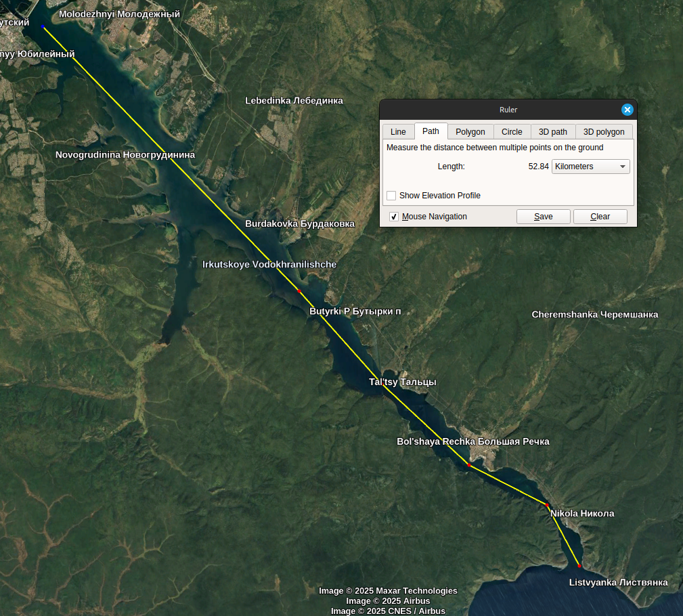The width and height of the screenshot is (683, 616).
Task: Select the red path vertex near Butyrki
Action: pos(299,291)
